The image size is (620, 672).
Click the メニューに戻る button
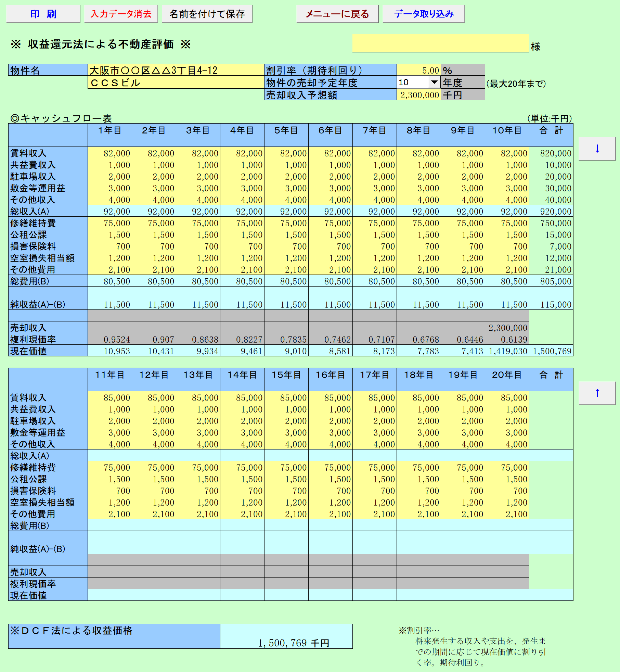[337, 14]
